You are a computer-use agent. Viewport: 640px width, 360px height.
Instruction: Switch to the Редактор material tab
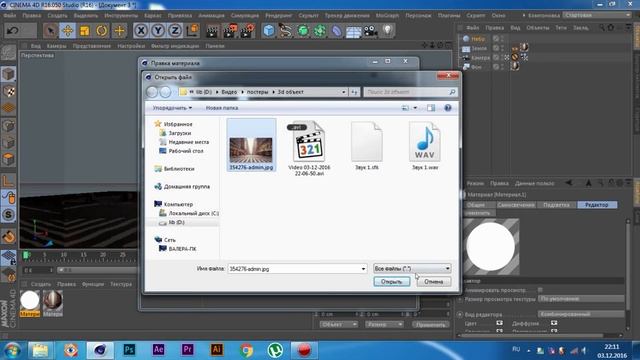(597, 205)
